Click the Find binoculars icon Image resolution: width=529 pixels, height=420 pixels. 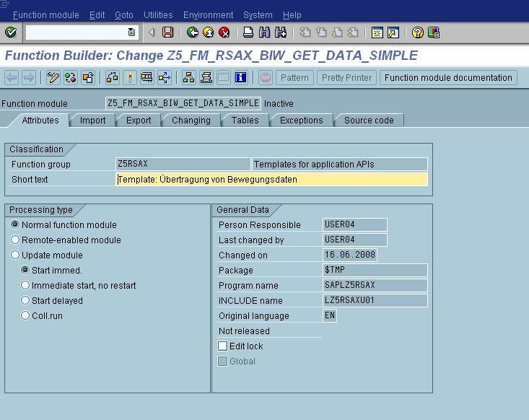coord(264,32)
